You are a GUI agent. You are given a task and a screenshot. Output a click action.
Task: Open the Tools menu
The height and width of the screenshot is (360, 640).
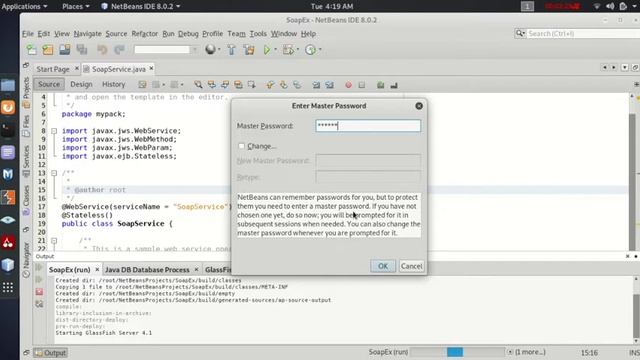click(x=258, y=33)
